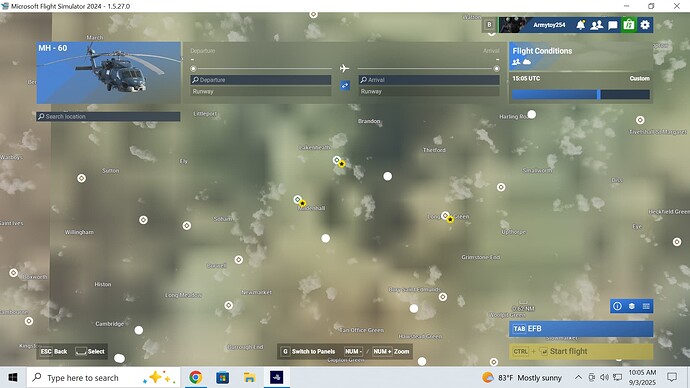Select the yellow star marker at Mildenhall
Viewport: 690px width, 388px height.
(x=302, y=203)
